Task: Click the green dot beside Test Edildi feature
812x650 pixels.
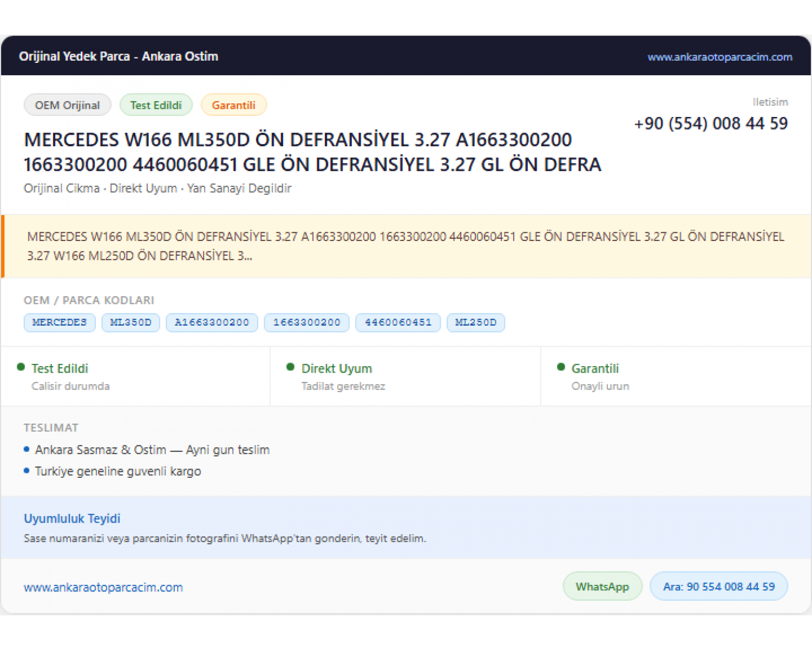Action: (21, 367)
